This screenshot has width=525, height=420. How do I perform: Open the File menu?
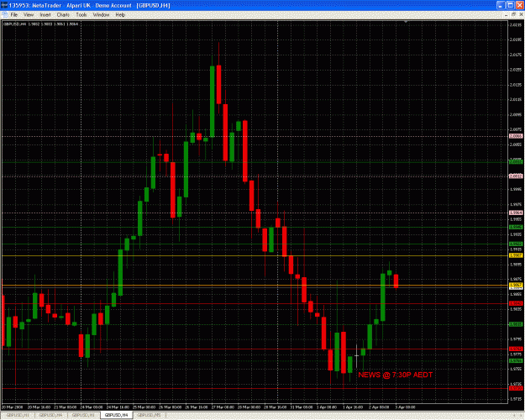click(x=13, y=15)
